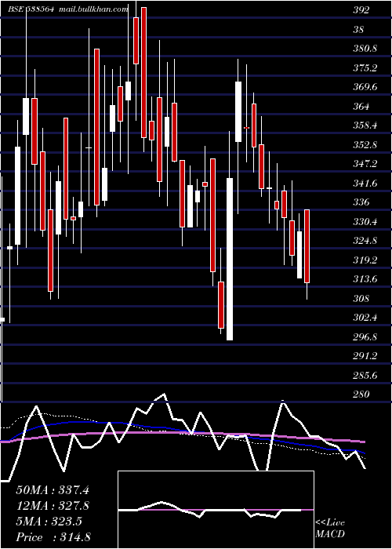
Task: Click the 308 price axis label
Action: click(x=361, y=299)
